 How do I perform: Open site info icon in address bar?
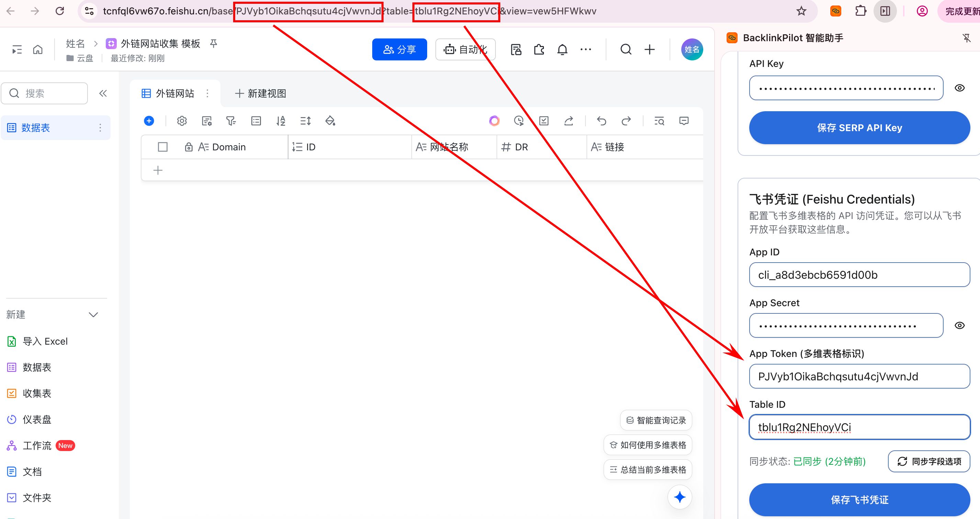89,11
